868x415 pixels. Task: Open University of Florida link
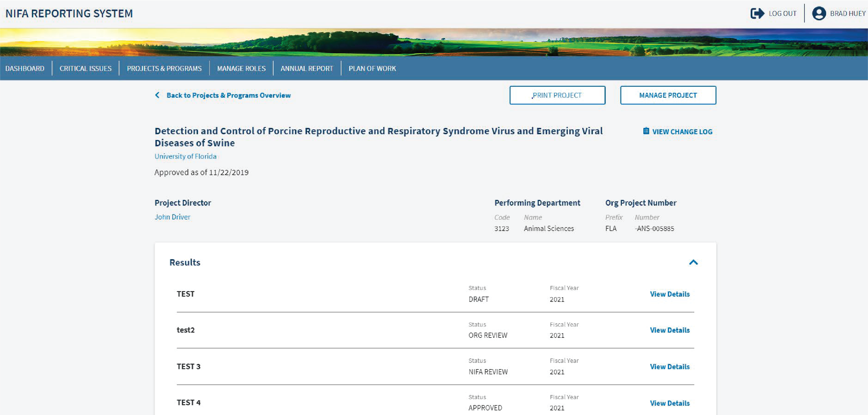pos(185,156)
